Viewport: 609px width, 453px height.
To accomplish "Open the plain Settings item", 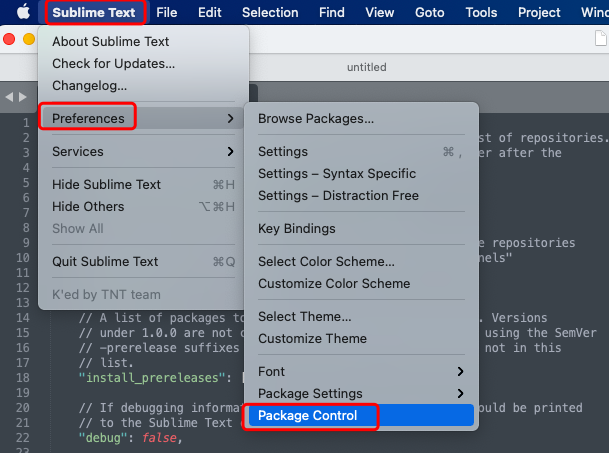I will click(x=361, y=151).
